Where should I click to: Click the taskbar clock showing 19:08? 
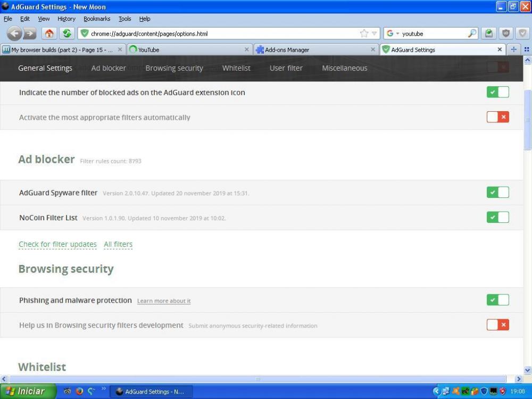(x=518, y=391)
